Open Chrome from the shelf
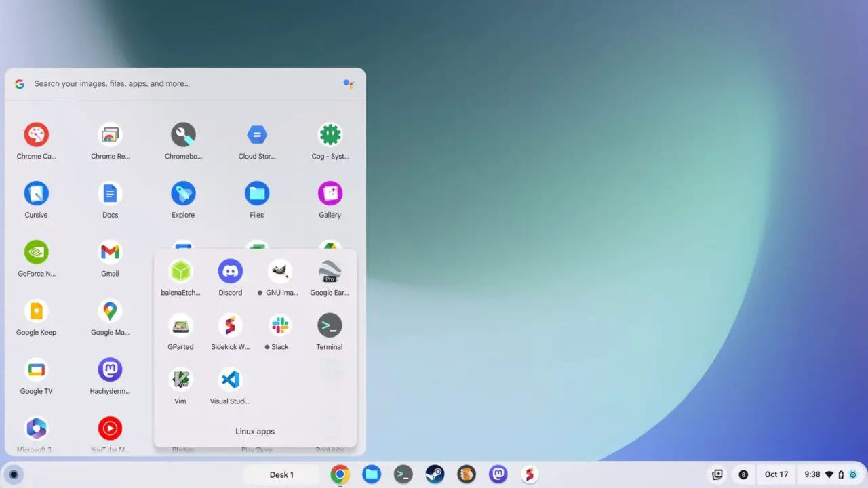 click(340, 474)
